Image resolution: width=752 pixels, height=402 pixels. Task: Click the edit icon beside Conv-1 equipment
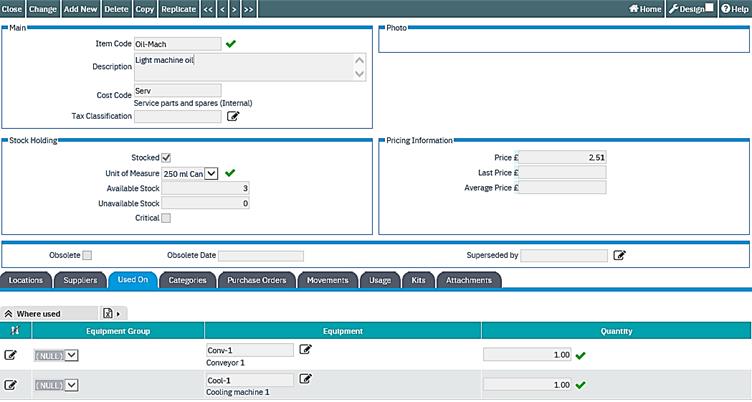(x=306, y=349)
